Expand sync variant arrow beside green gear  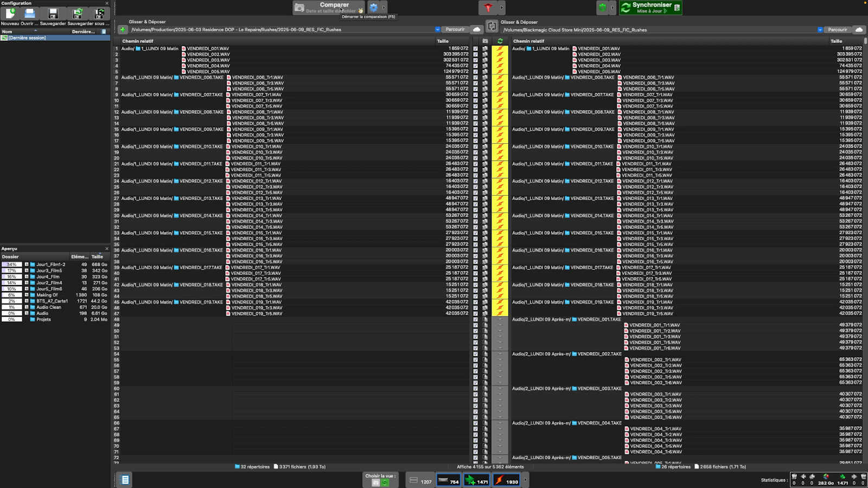tap(612, 8)
